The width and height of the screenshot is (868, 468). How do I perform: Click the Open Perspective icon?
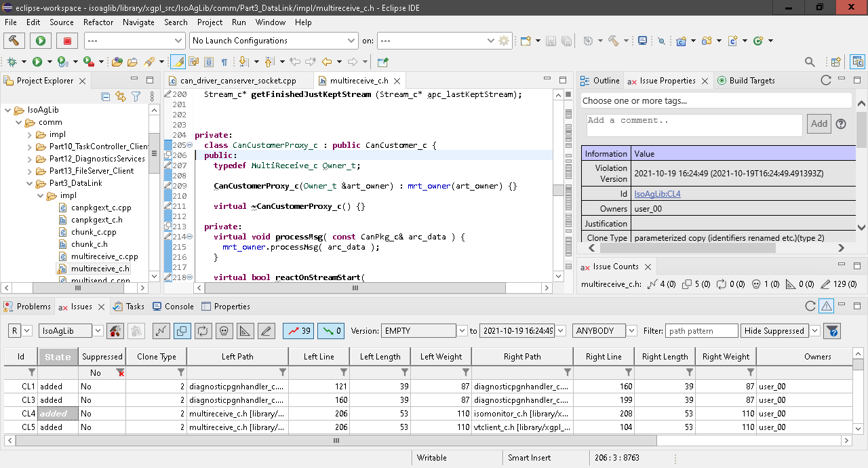(837, 62)
